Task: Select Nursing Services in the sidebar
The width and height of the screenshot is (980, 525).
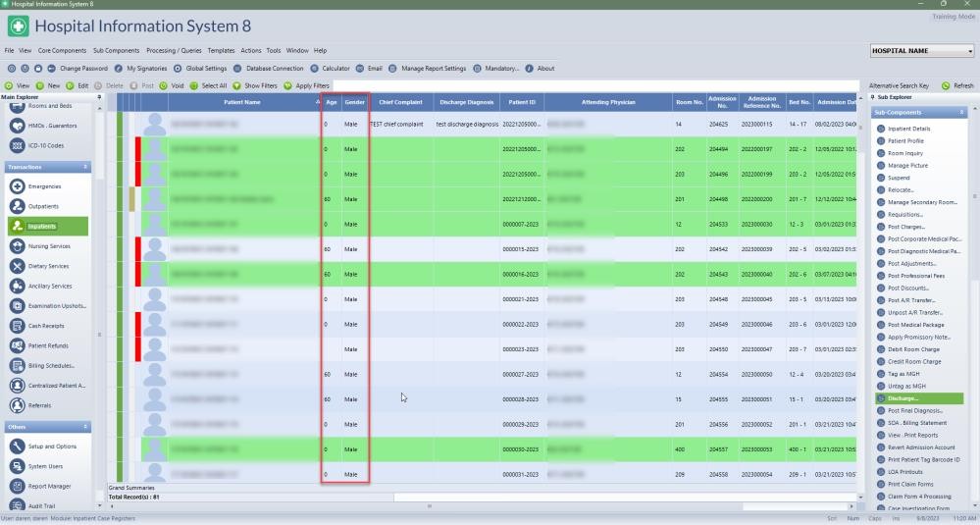Action: click(49, 246)
